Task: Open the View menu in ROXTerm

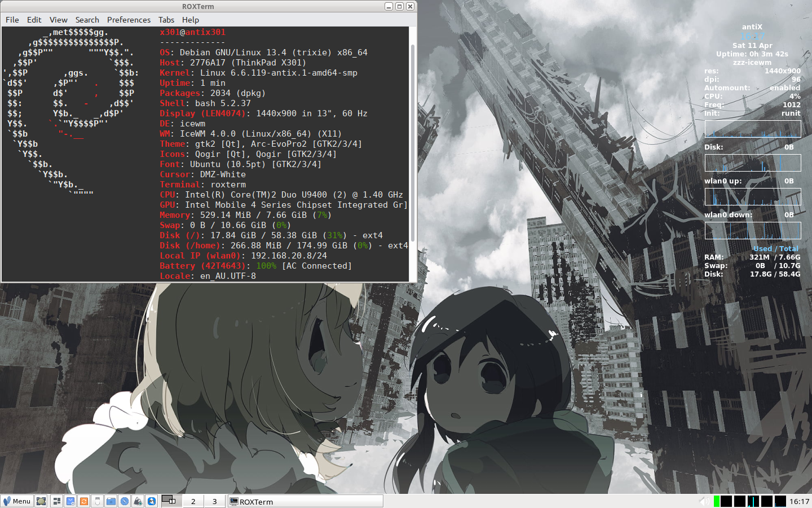Action: (59, 20)
